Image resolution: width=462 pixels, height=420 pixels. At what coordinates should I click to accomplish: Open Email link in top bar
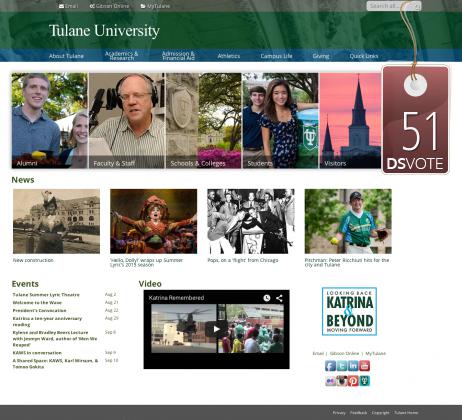[x=68, y=6]
